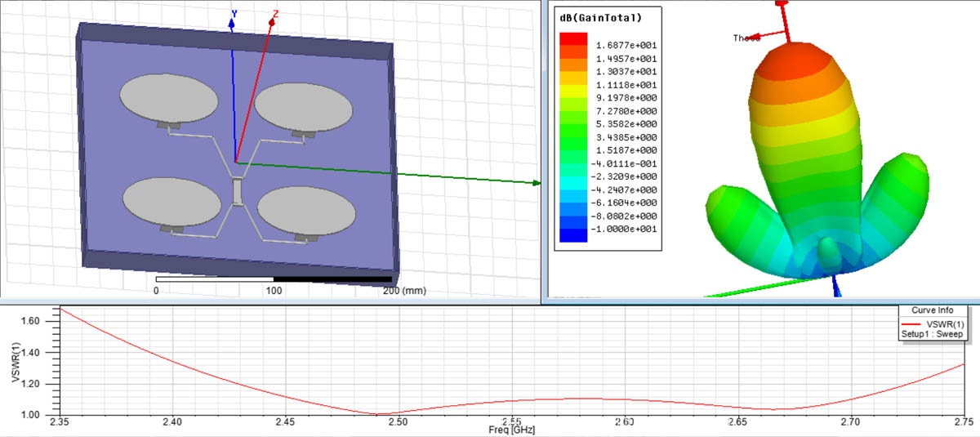Select the 1.1118e+001 yellow legend swatch
980x437 pixels.
click(x=572, y=85)
